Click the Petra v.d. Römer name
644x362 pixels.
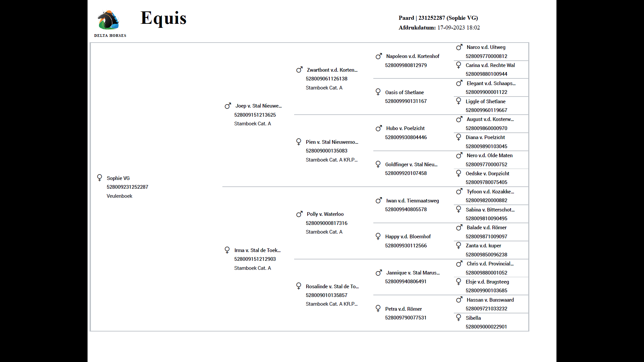point(404,309)
